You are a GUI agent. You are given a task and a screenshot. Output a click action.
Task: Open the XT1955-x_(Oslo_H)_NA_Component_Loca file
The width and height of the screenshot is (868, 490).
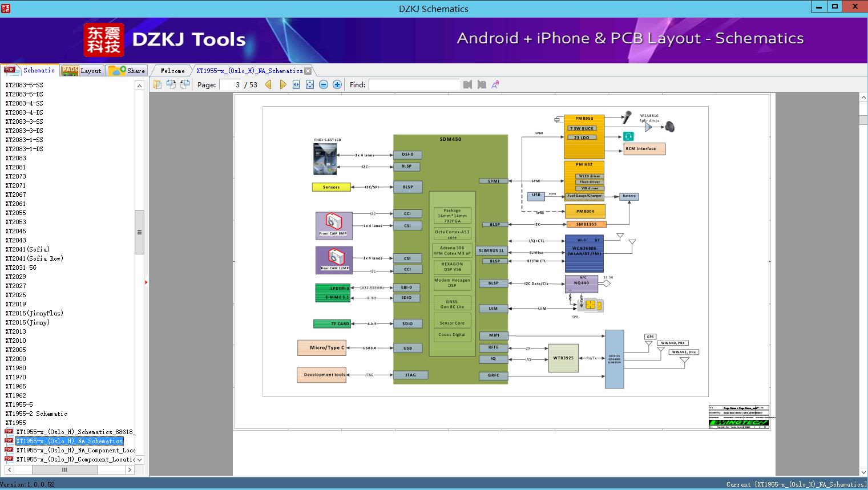click(75, 450)
